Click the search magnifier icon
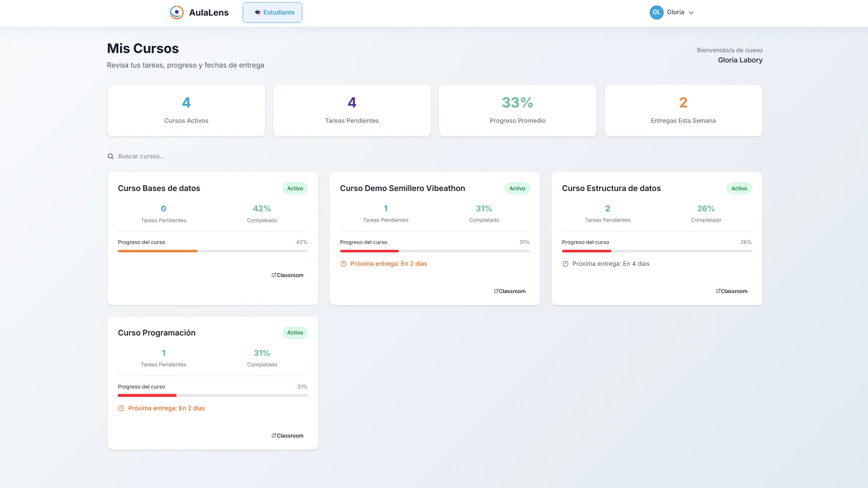The width and height of the screenshot is (868, 488). [110, 156]
